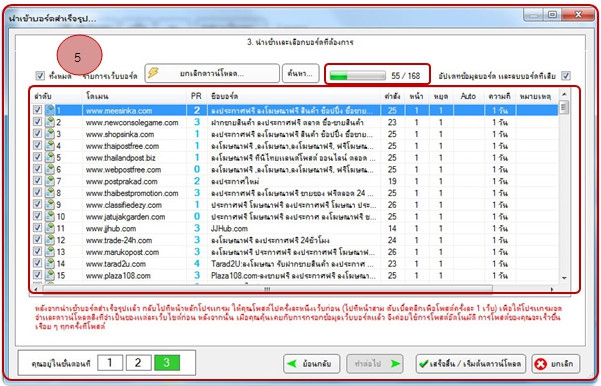Select the www.jatujakgarden.com domain cell
This screenshot has width=601, height=386.
pyautogui.click(x=135, y=217)
